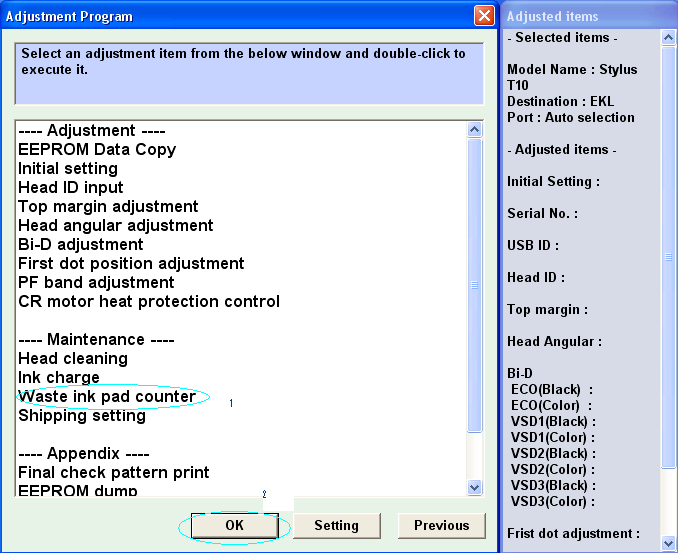Image resolution: width=678 pixels, height=553 pixels.
Task: Select Final check pattern print
Action: 114,472
